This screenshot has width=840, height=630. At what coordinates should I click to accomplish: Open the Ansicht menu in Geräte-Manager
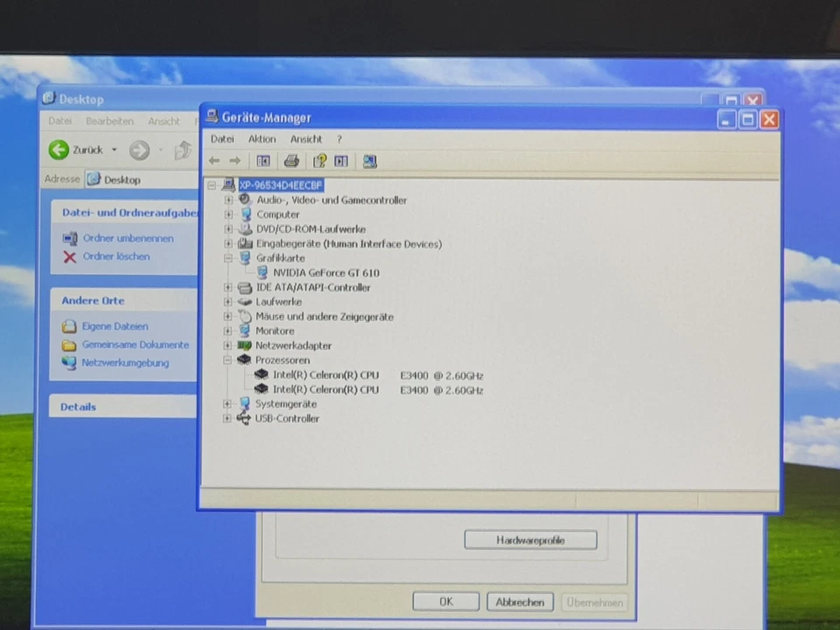tap(306, 139)
